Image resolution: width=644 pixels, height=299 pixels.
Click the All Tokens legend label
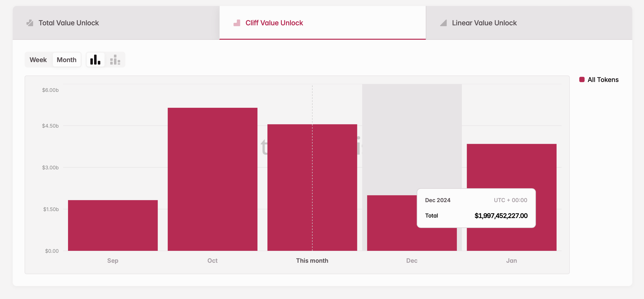point(603,79)
